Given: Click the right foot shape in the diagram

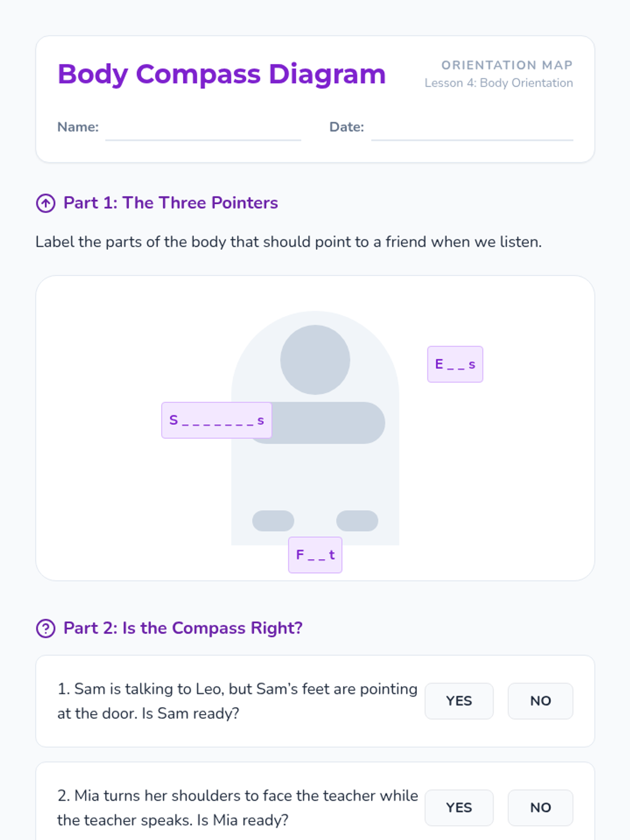Looking at the screenshot, I should (x=357, y=521).
